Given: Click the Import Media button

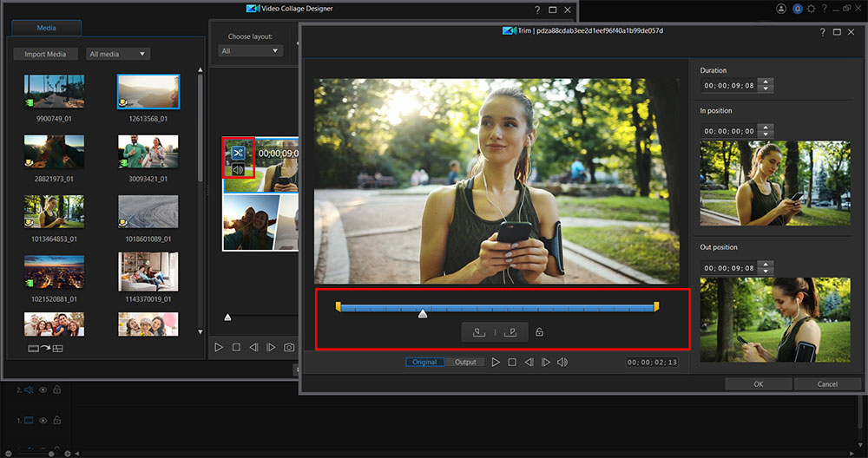Looking at the screenshot, I should coord(45,54).
